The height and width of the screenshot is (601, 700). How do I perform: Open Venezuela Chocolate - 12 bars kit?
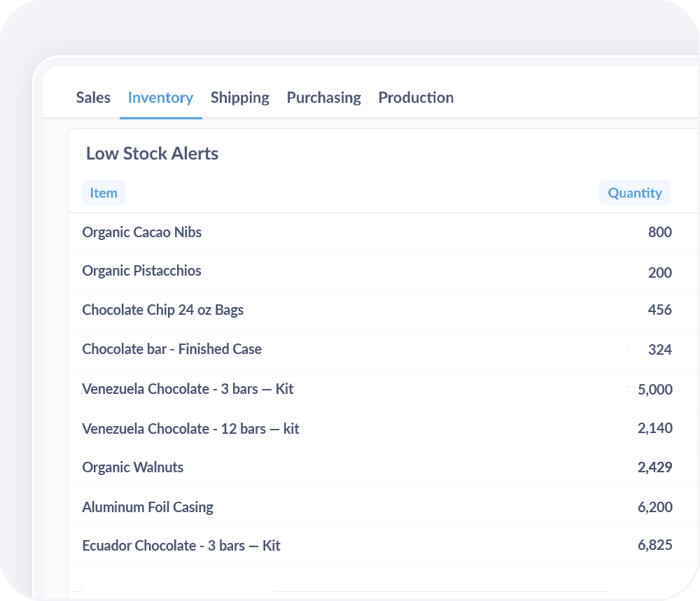190,428
